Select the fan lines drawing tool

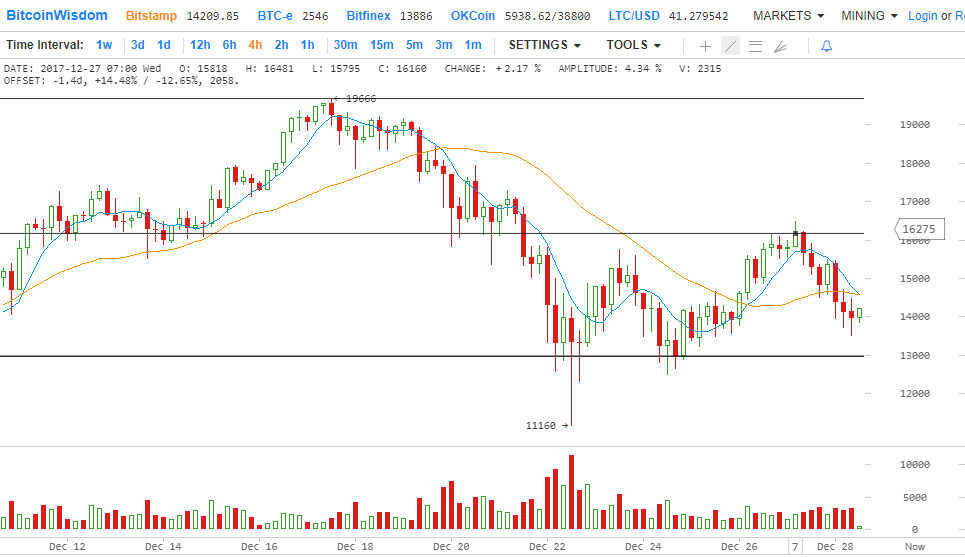point(780,46)
